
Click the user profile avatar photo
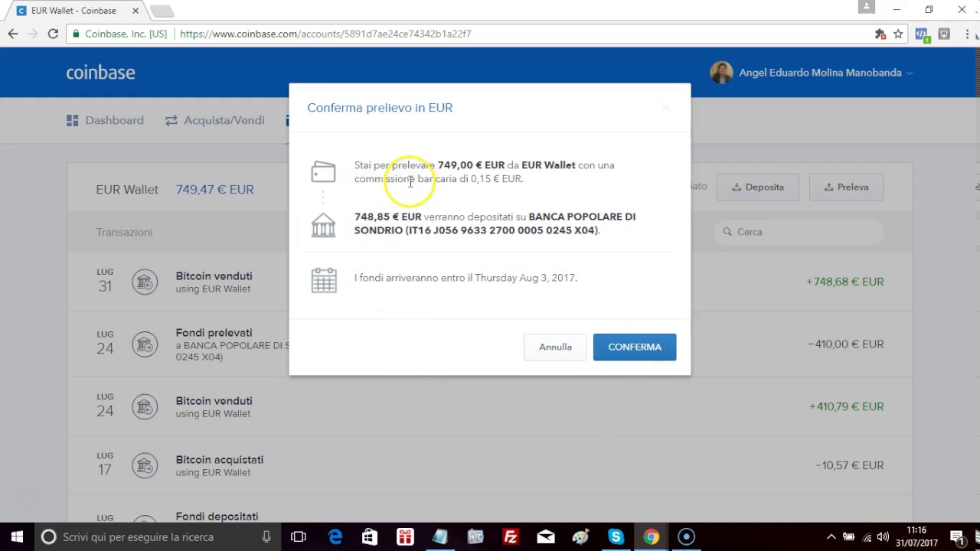[x=721, y=73]
